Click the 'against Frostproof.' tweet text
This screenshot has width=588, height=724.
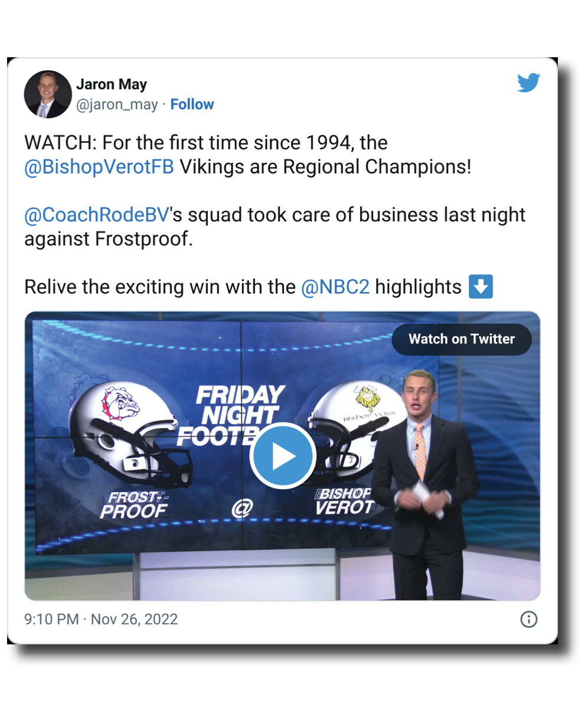(108, 239)
